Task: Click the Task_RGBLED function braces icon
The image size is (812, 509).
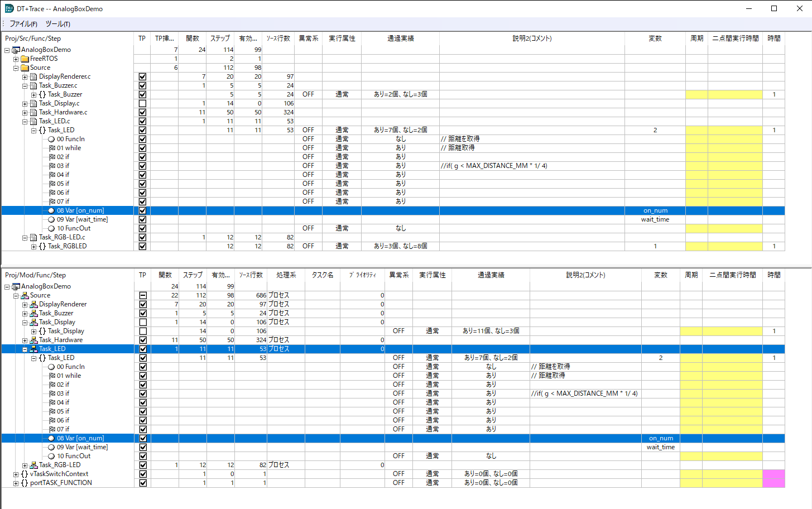Action: [42, 246]
